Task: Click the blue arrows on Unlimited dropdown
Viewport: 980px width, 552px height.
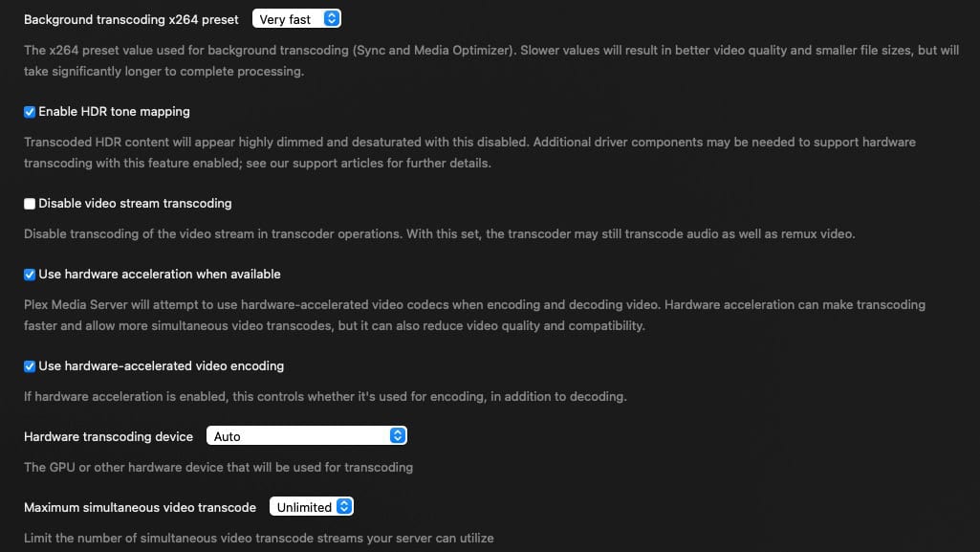Action: pos(344,506)
